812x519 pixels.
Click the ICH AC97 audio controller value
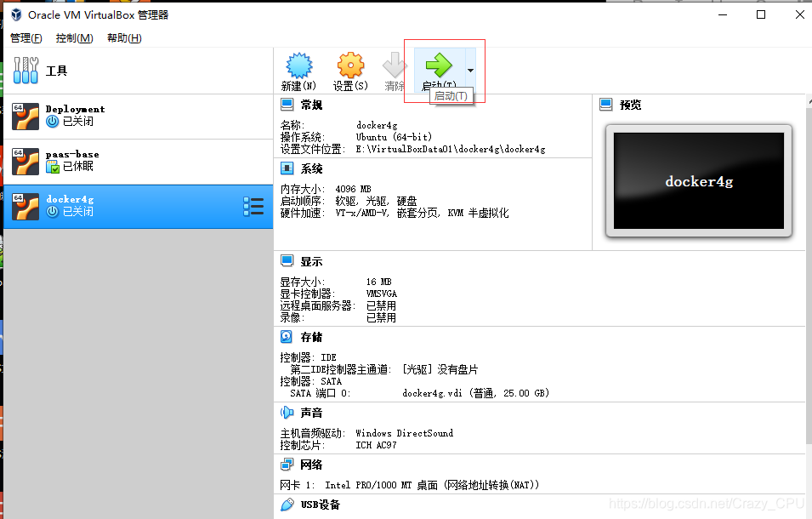click(376, 445)
